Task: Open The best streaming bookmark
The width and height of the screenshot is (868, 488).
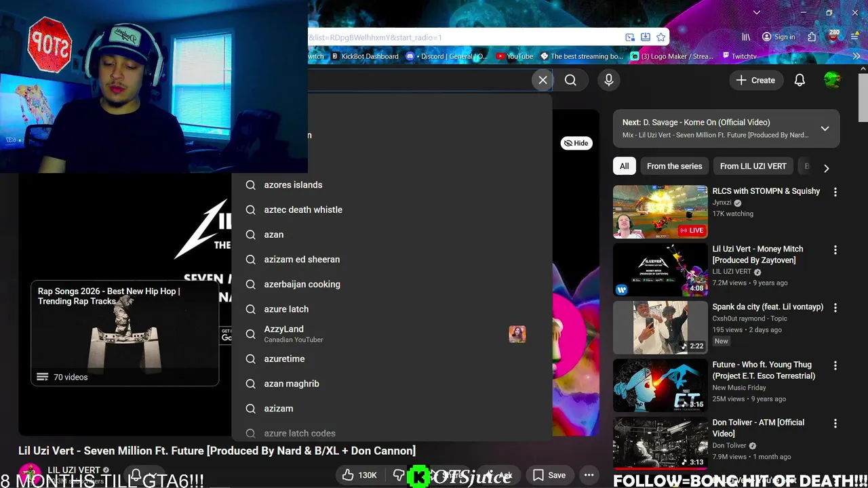Action: (x=581, y=56)
